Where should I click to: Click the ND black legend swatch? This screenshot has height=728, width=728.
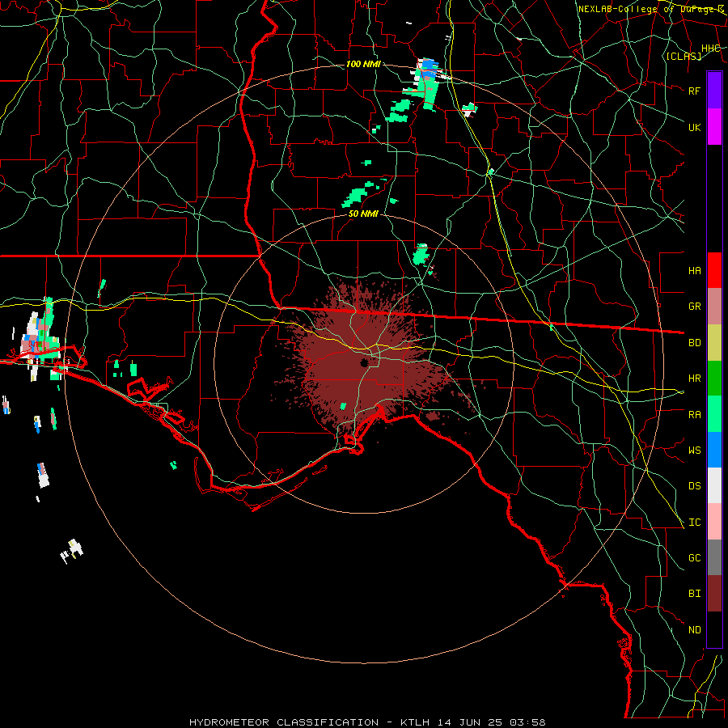(x=714, y=629)
